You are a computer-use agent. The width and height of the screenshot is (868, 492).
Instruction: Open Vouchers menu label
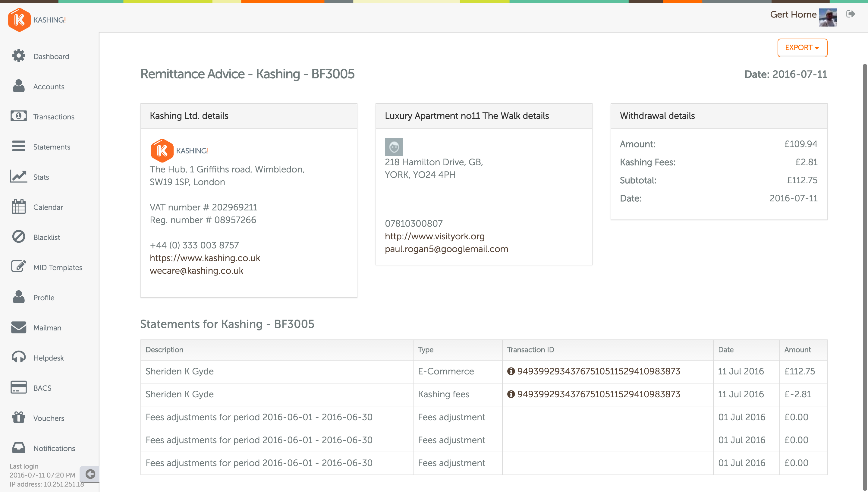tap(49, 418)
